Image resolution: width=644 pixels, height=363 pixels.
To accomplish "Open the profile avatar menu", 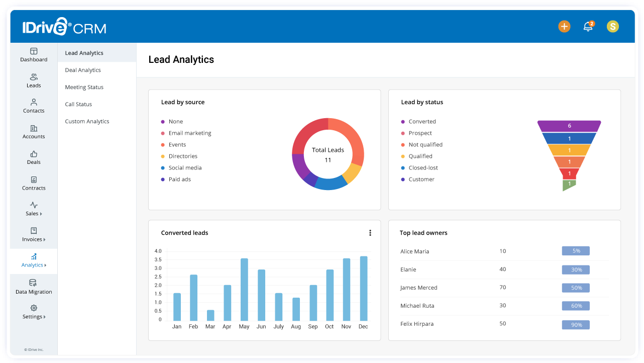I will click(612, 26).
